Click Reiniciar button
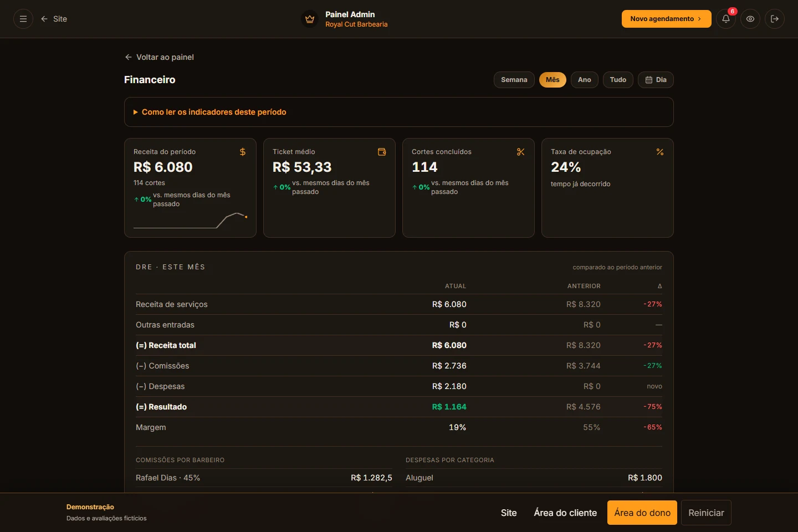The height and width of the screenshot is (532, 798). [x=706, y=513]
